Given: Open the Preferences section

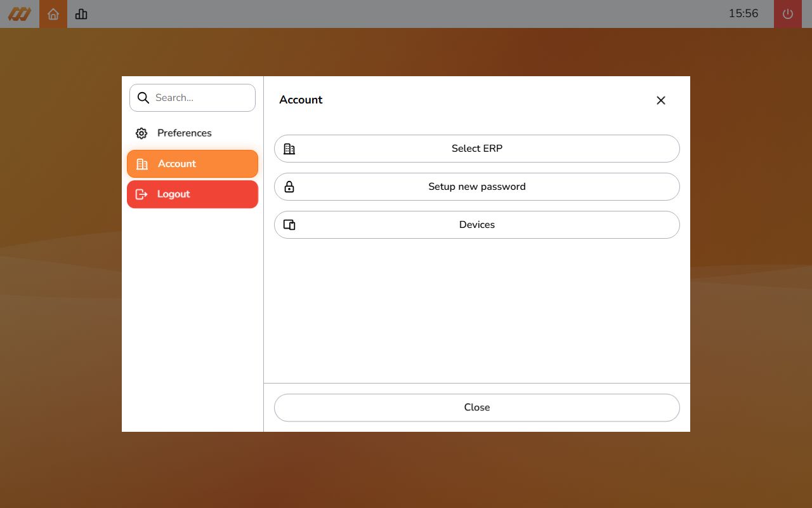Looking at the screenshot, I should [192, 133].
